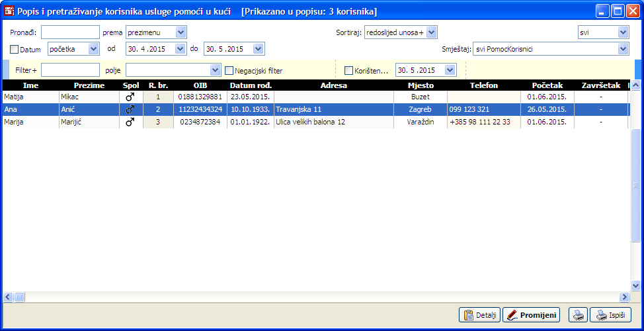Click phone cell +385 98 111 22 33
644x331 pixels.
click(x=484, y=122)
